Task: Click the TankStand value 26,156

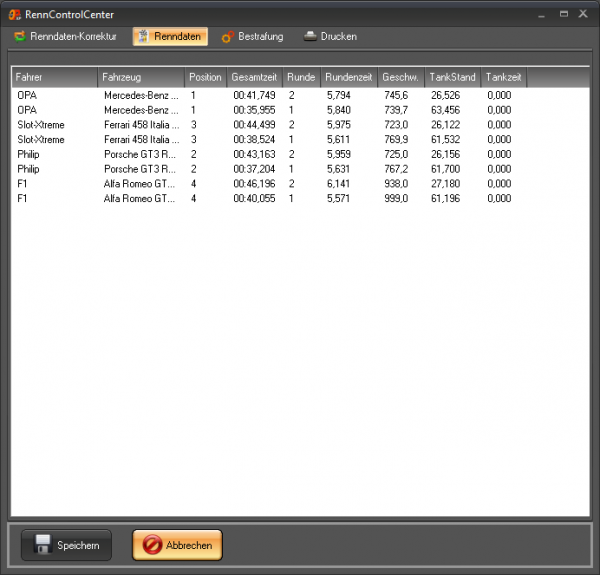Action: 445,154
